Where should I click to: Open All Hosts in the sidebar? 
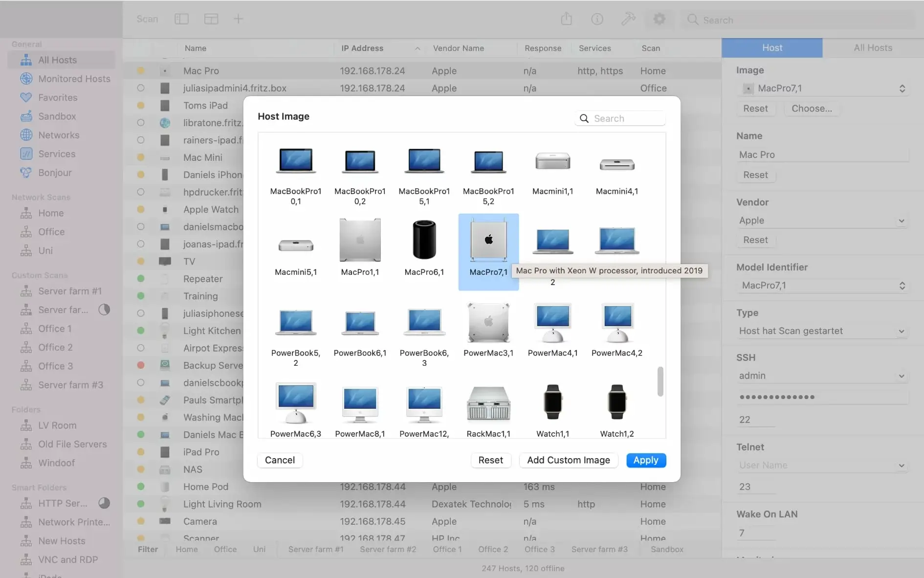click(62, 60)
